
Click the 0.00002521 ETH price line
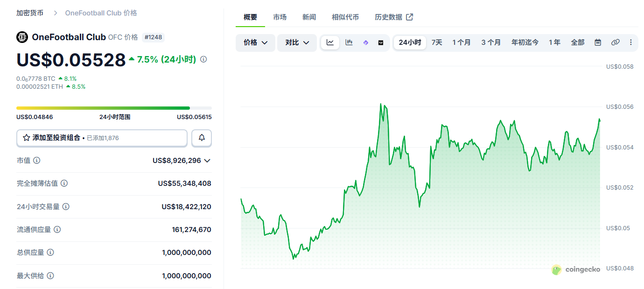(51, 86)
